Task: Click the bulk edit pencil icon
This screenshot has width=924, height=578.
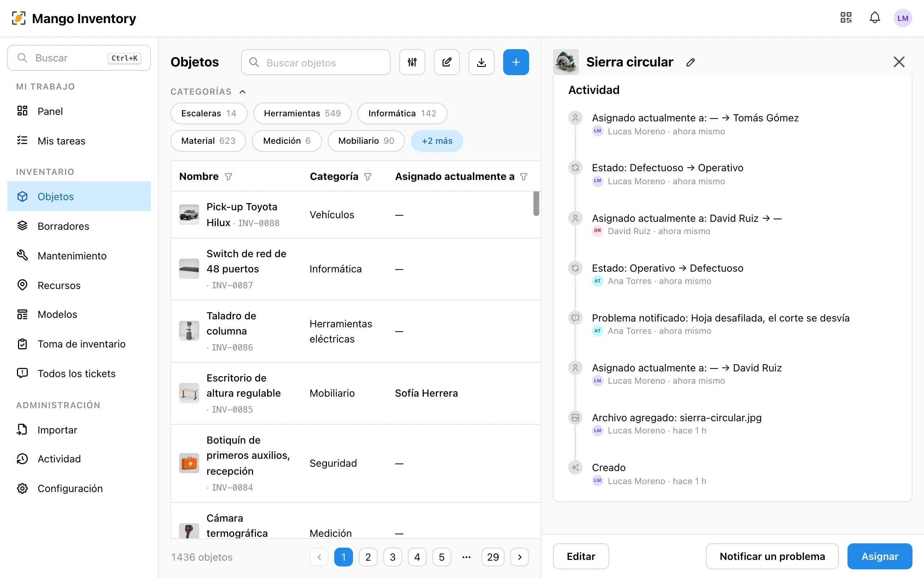Action: (447, 62)
